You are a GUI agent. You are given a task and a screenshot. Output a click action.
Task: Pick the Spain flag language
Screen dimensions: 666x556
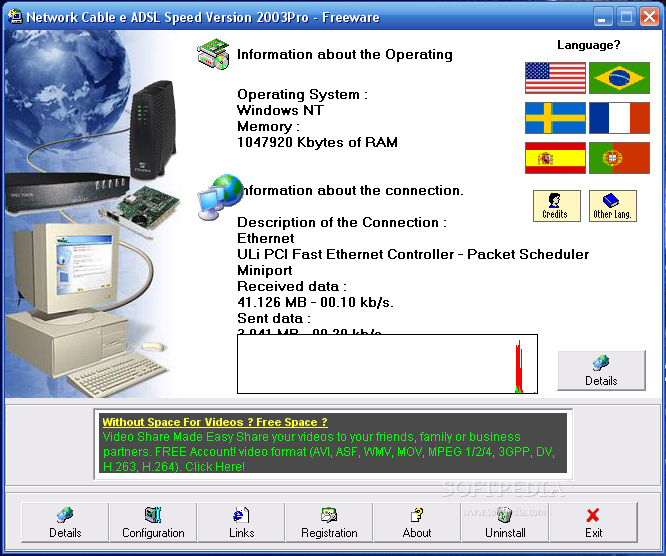(x=555, y=158)
